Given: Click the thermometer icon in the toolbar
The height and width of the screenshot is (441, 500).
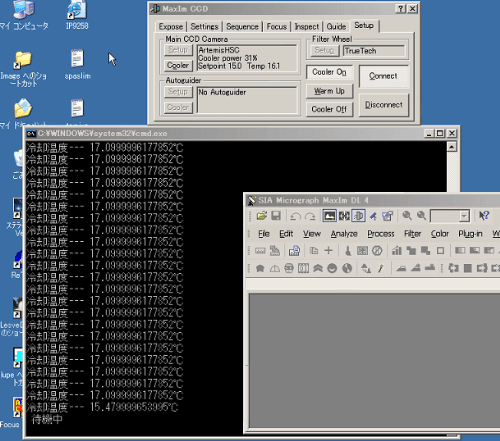Looking at the screenshot, I should pyautogui.click(x=348, y=251).
